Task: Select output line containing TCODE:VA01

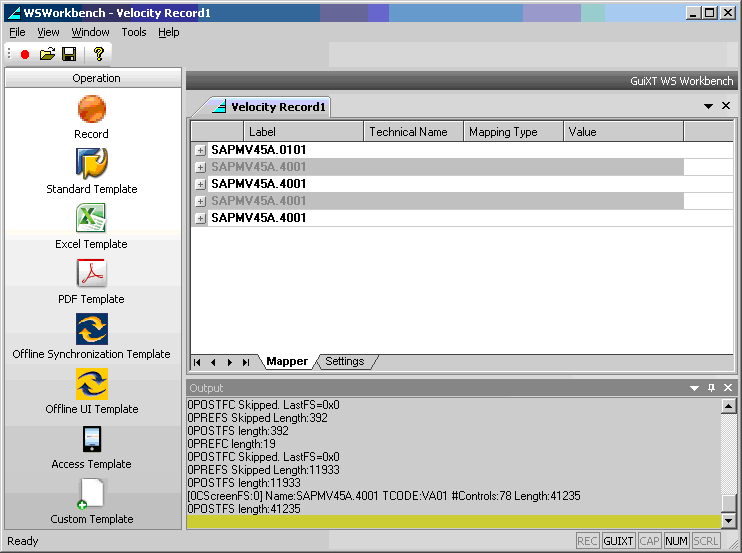Action: (384, 496)
